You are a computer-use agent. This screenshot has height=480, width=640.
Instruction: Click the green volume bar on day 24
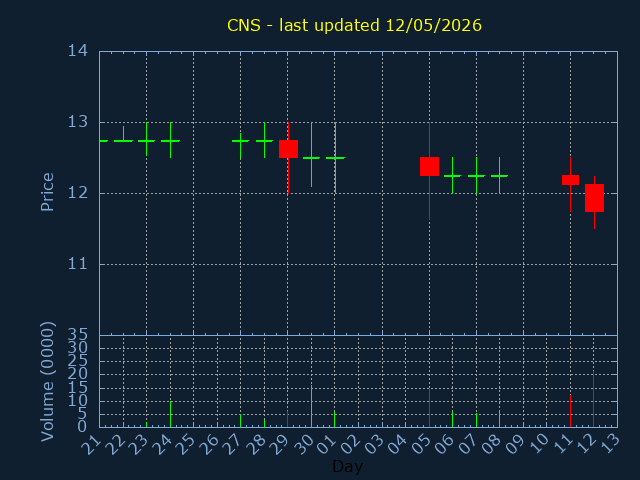point(171,414)
